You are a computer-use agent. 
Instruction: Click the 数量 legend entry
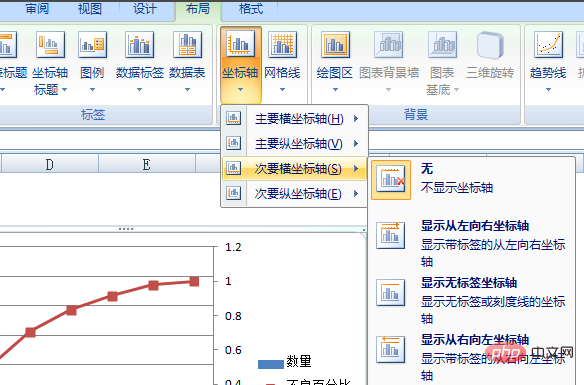coord(285,362)
